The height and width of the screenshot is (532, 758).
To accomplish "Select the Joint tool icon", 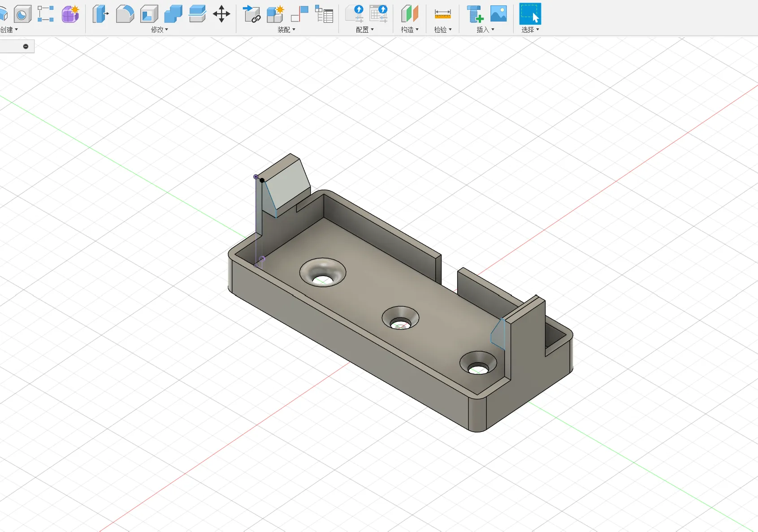I will pos(300,14).
